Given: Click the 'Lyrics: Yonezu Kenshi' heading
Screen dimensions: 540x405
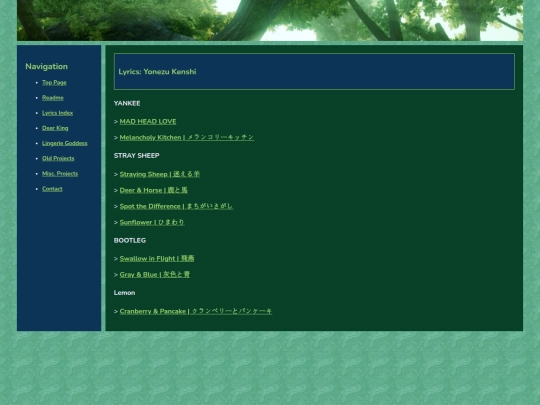Looking at the screenshot, I should (157, 72).
